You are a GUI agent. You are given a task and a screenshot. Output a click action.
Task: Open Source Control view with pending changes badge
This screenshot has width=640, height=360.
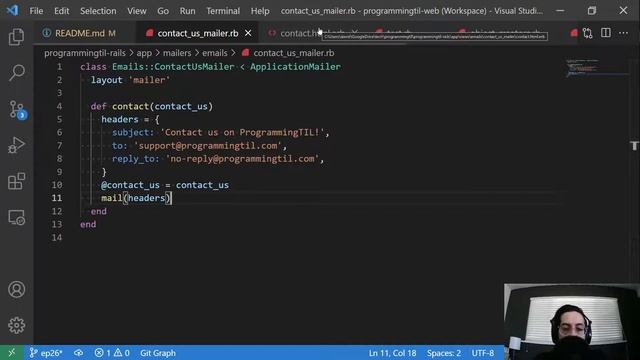(17, 109)
